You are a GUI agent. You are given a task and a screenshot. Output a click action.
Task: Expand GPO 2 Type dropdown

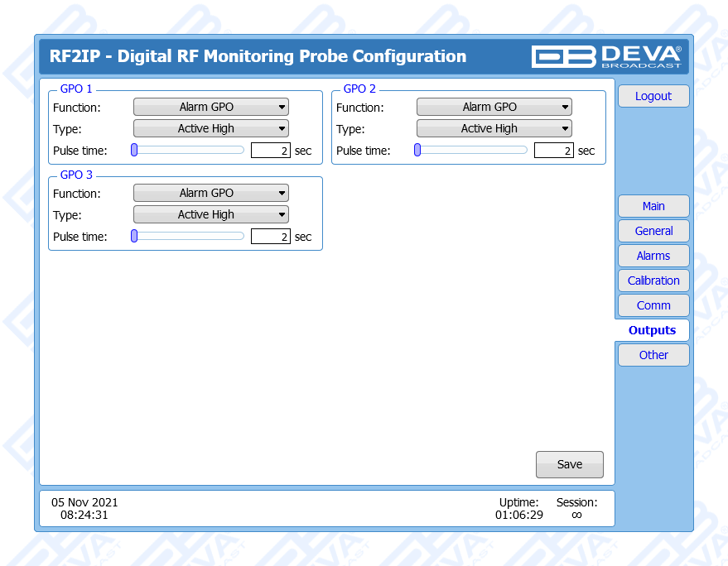tap(494, 128)
